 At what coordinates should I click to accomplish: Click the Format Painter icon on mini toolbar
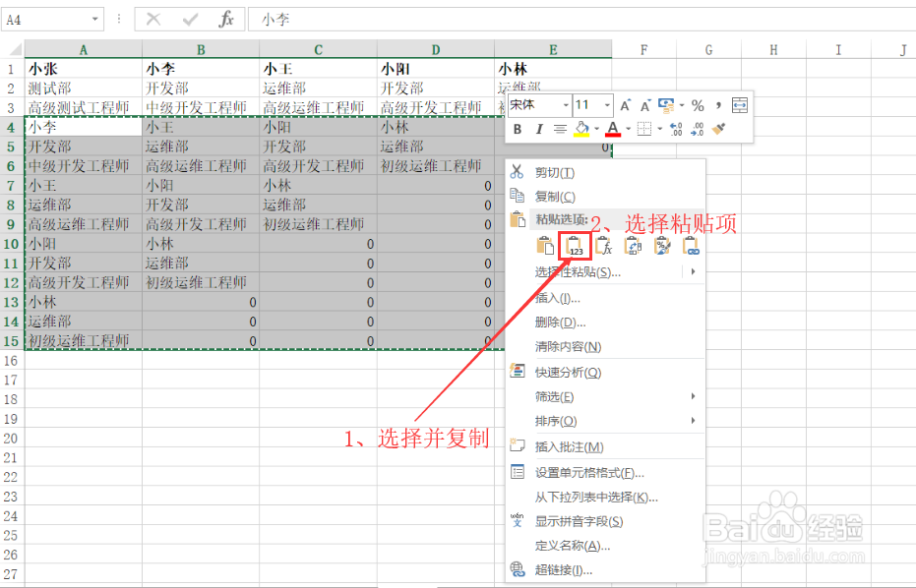718,127
